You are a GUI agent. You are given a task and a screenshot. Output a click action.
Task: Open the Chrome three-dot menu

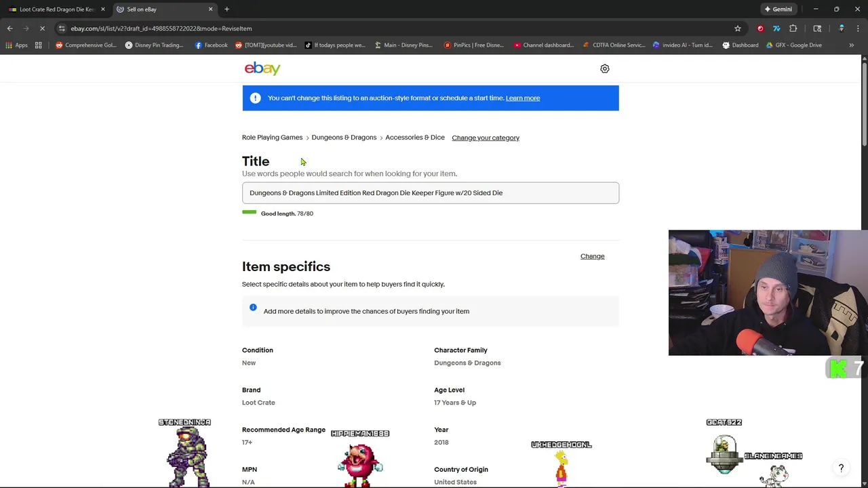click(858, 28)
